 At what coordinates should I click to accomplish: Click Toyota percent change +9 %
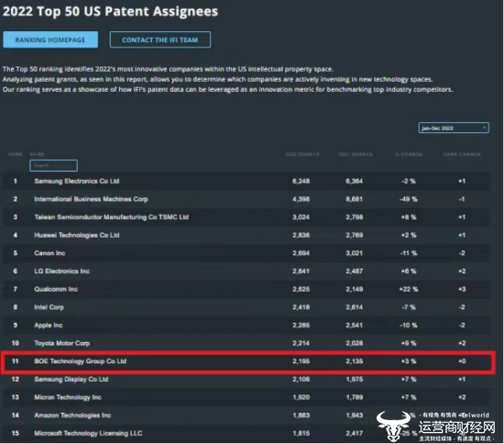click(409, 343)
